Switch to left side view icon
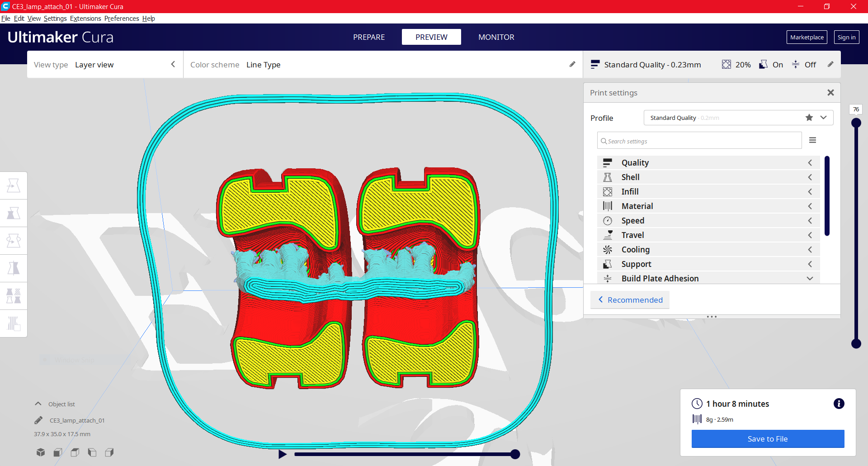Viewport: 868px width, 466px height. click(x=92, y=452)
